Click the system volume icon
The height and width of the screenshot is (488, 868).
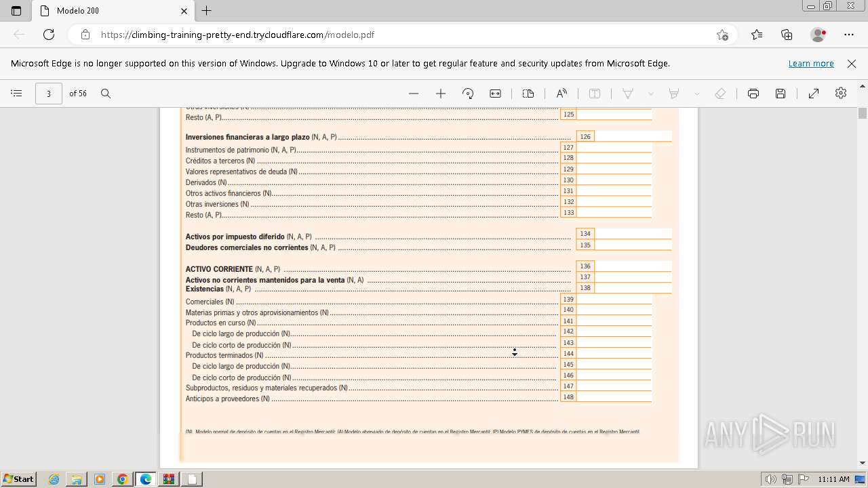770,479
